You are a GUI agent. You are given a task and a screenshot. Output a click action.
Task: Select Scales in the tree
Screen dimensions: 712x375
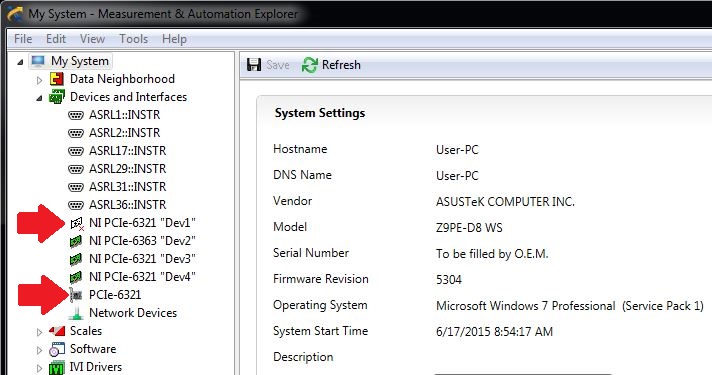[86, 331]
